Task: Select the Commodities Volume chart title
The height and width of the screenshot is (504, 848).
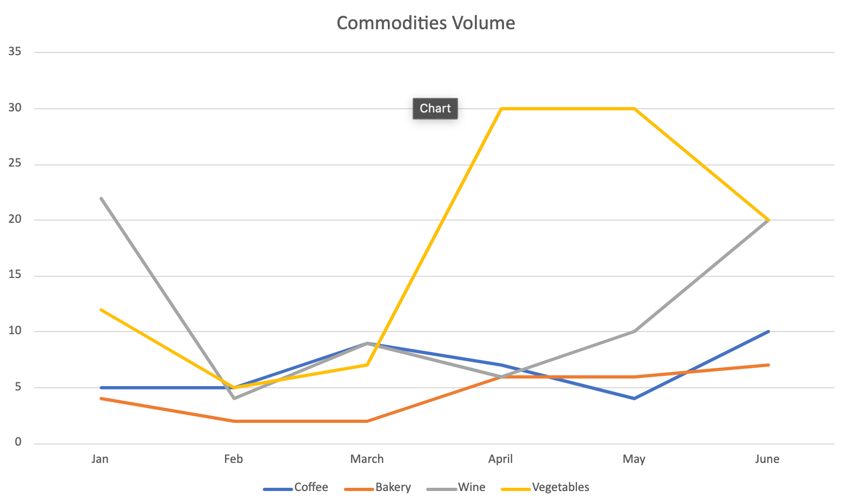Action: tap(426, 23)
